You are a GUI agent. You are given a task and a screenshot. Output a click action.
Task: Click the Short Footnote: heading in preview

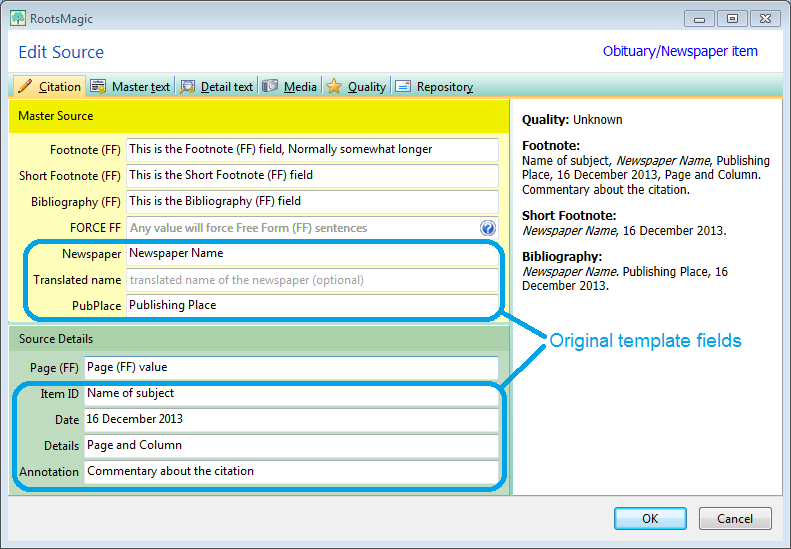pos(569,215)
